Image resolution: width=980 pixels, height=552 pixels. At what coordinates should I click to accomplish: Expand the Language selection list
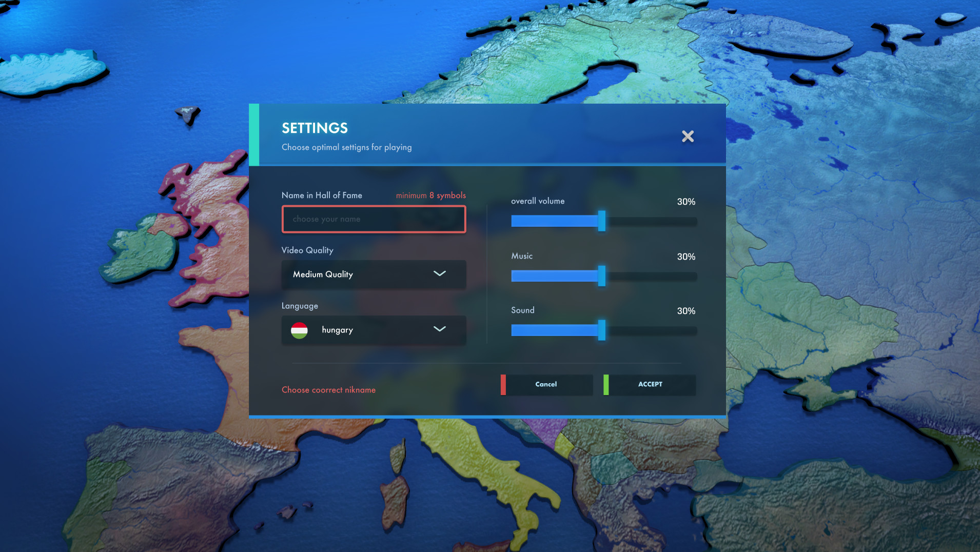click(x=374, y=330)
